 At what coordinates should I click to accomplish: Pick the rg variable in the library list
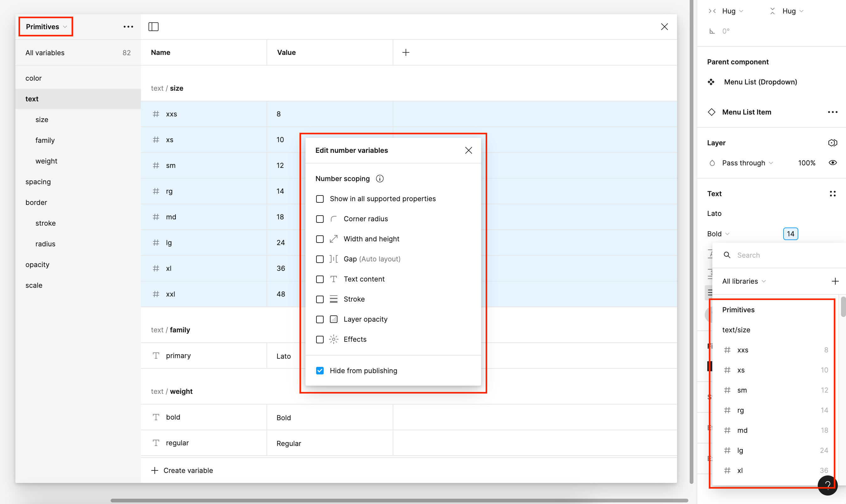point(775,410)
